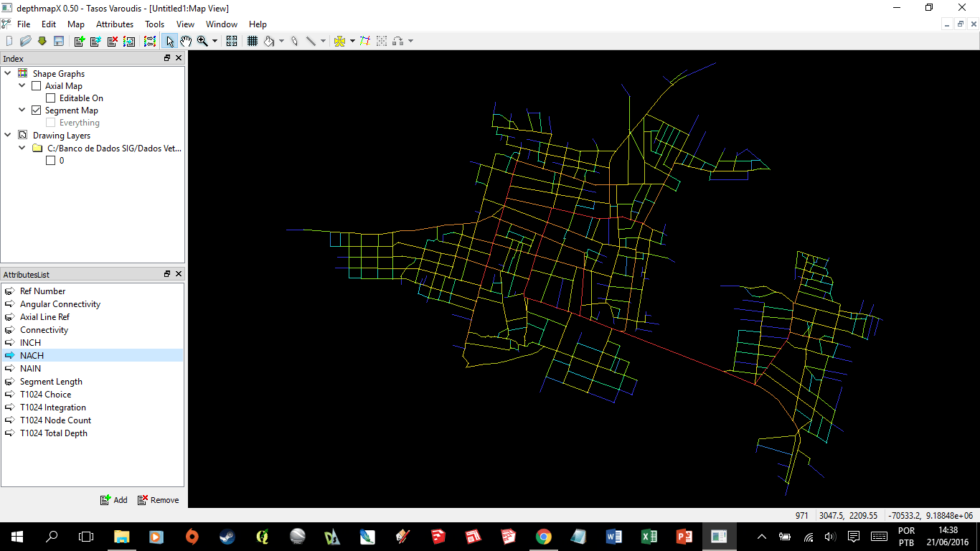Screen dimensions: 980x551
Task: Click the save file toolbar icon
Action: coord(59,41)
